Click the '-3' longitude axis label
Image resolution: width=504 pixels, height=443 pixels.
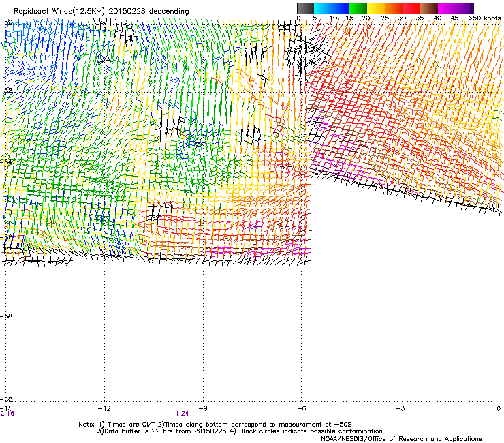(400, 408)
